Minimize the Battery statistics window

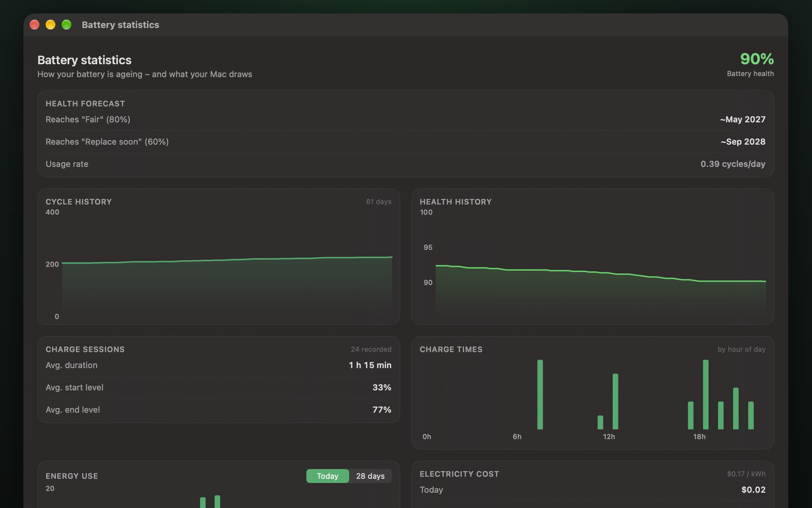(x=51, y=25)
